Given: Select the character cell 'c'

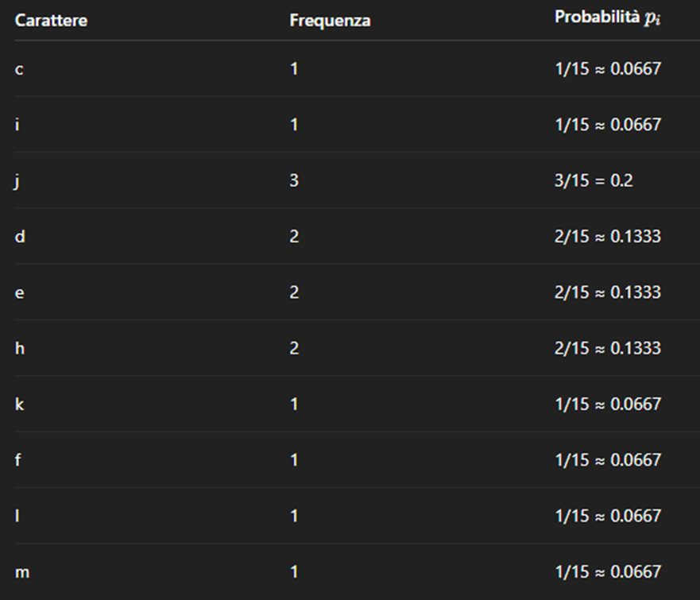Looking at the screenshot, I should [19, 69].
